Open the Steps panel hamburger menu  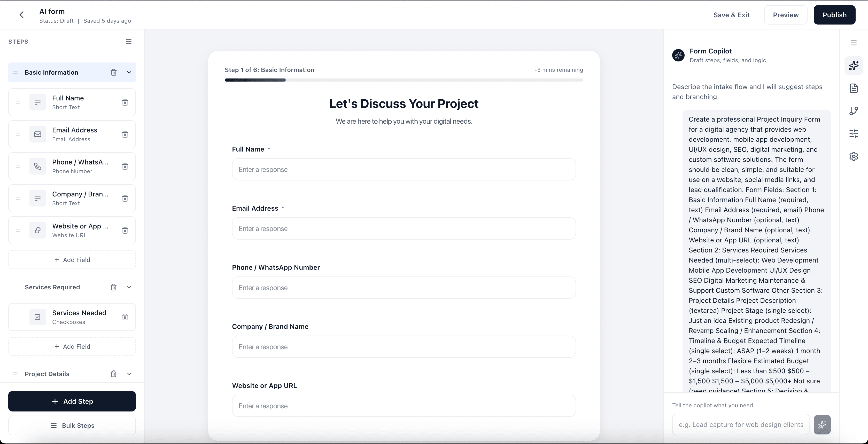pos(128,41)
